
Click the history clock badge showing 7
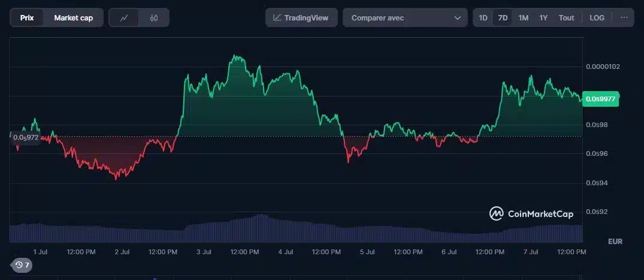22,265
